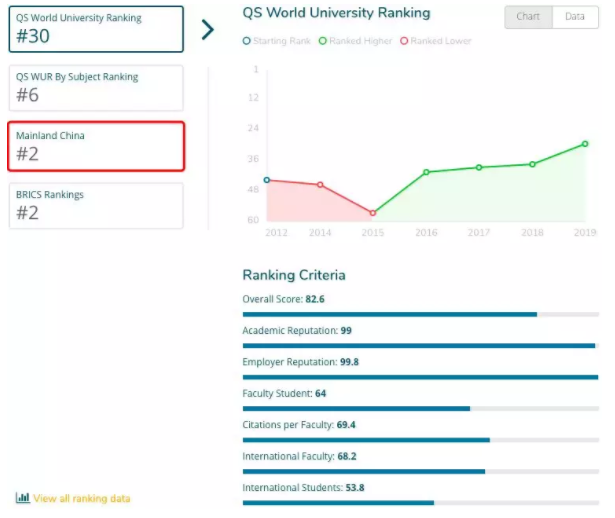Click the Overall Score progress bar
This screenshot has height=518, width=615.
click(420, 314)
